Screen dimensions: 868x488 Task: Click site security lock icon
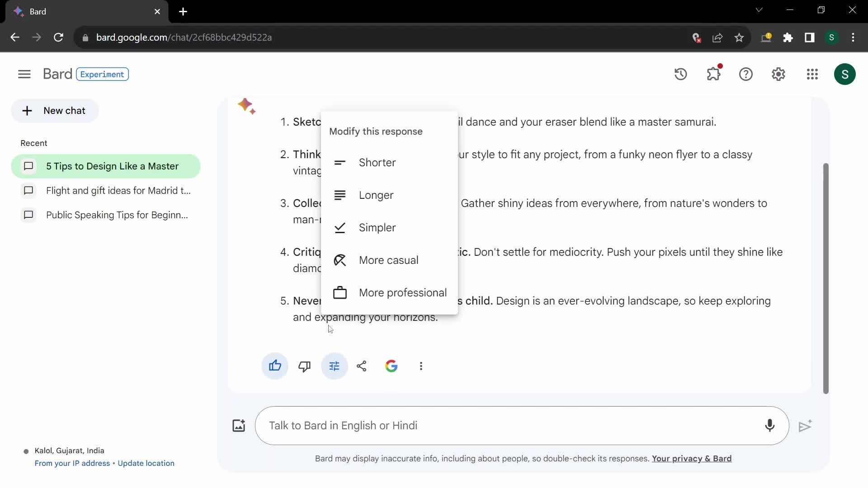85,38
